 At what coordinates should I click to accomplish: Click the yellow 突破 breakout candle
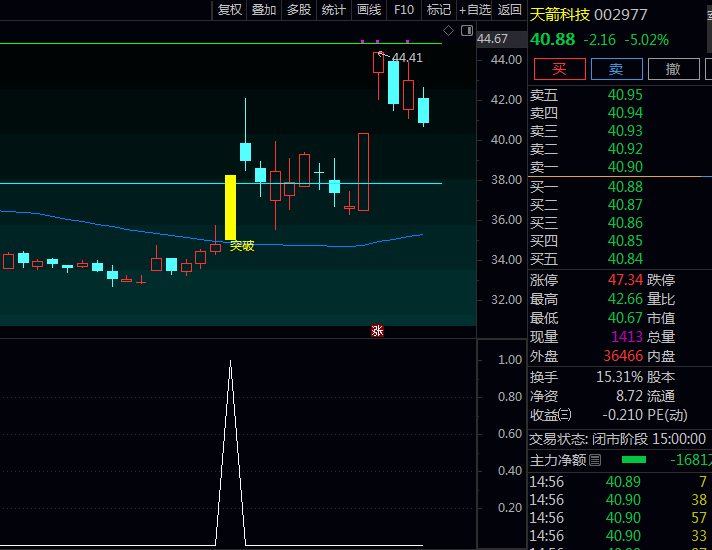coord(231,207)
